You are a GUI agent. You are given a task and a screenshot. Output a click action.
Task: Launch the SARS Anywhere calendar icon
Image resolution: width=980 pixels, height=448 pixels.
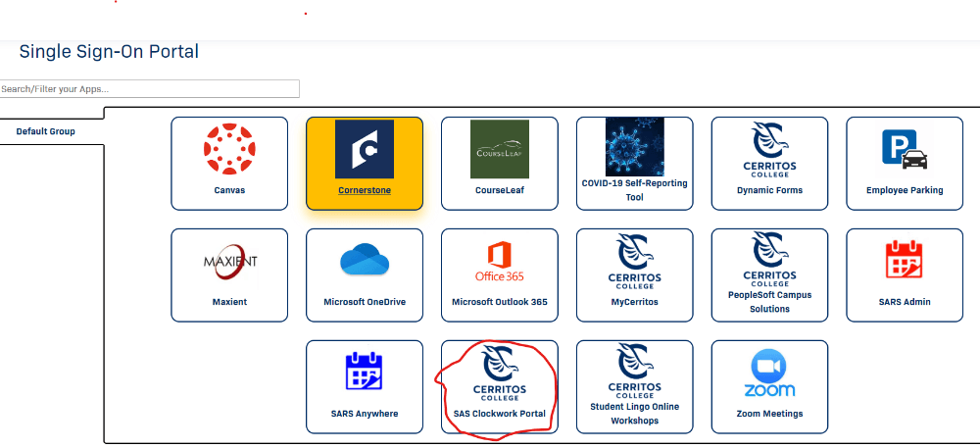pyautogui.click(x=364, y=372)
